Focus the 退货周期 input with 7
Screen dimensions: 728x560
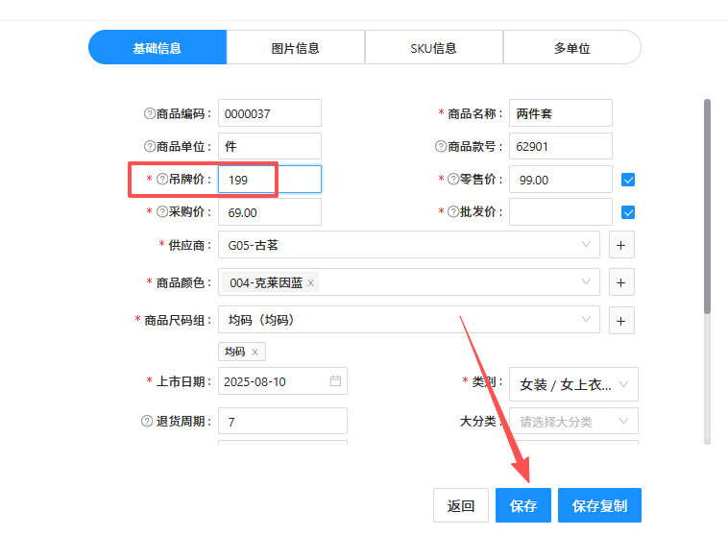coord(282,421)
